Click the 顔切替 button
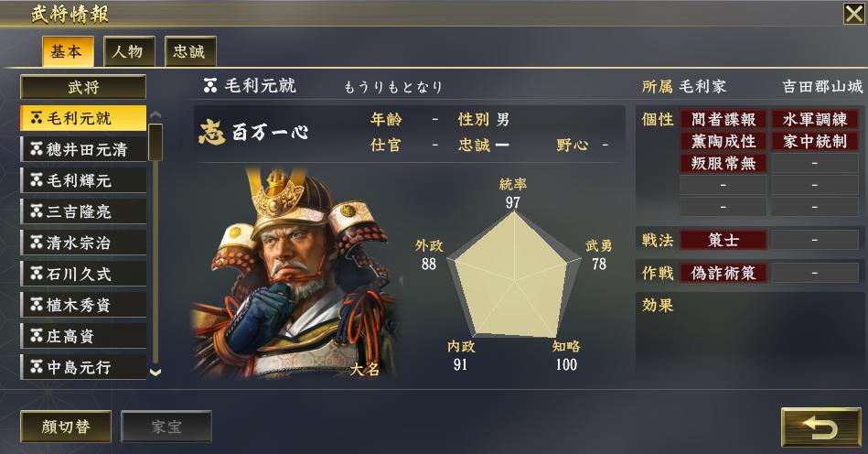The image size is (868, 454). point(66,427)
